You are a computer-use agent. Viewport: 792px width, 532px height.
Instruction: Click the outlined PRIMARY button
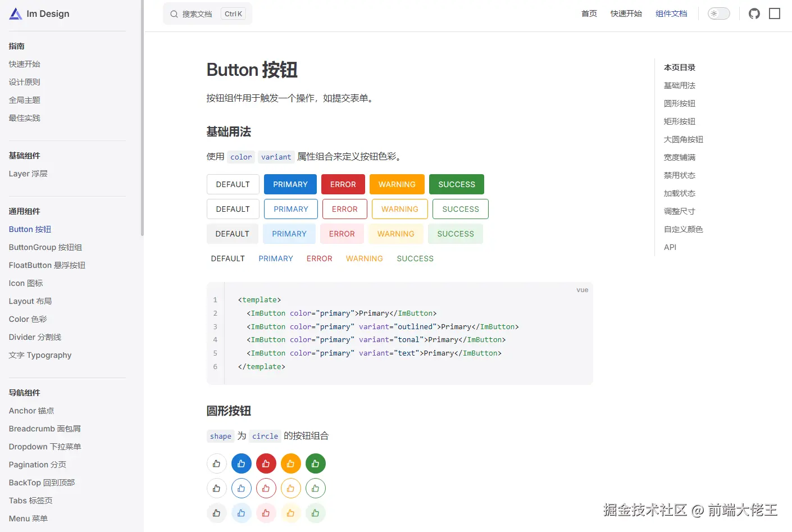[291, 209]
